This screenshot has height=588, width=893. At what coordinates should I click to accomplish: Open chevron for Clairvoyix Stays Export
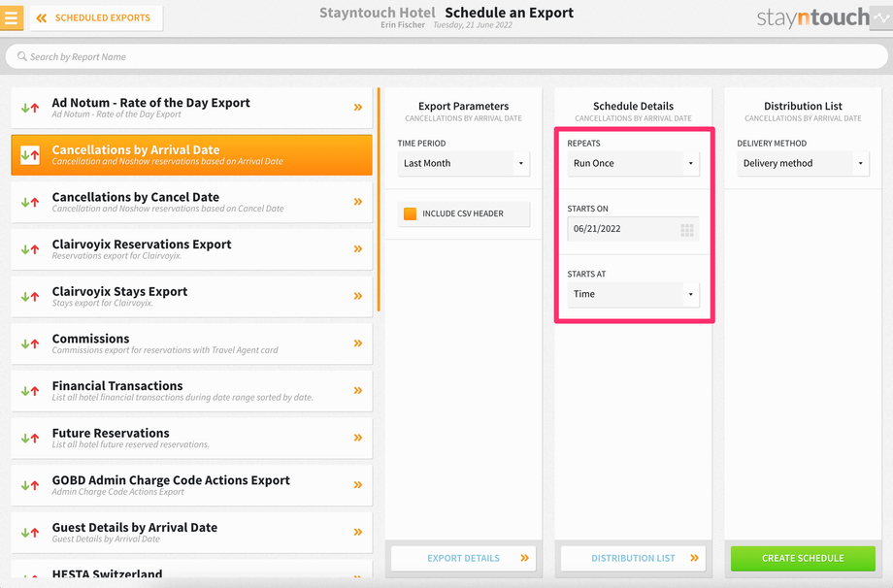pos(357,296)
